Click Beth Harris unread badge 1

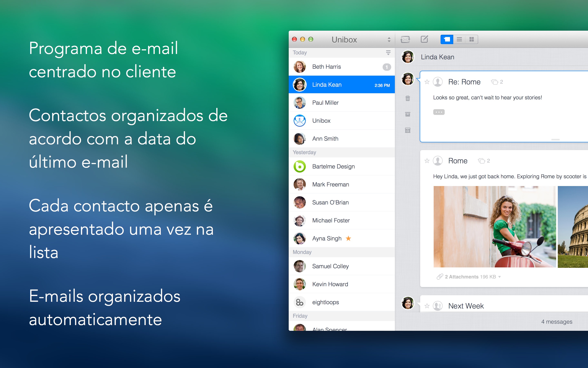tap(386, 67)
